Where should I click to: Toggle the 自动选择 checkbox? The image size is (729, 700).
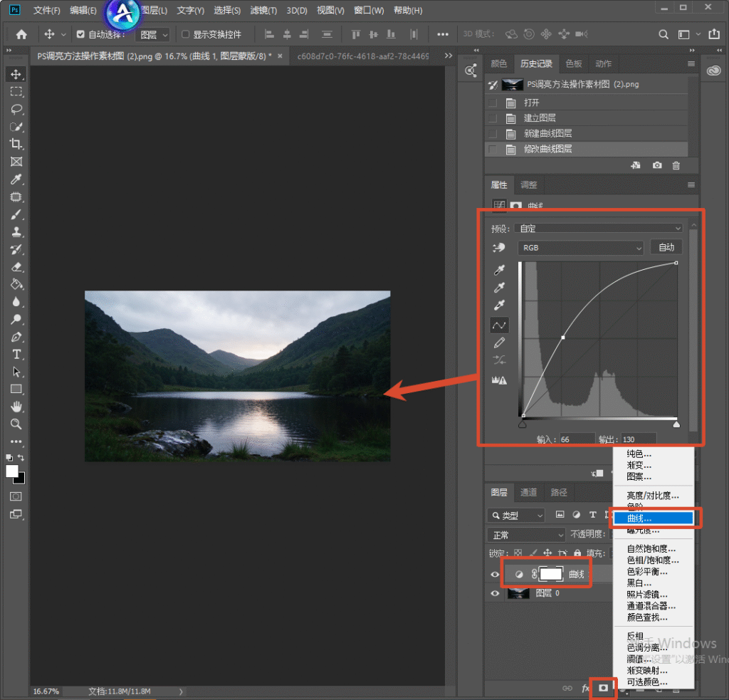(80, 34)
